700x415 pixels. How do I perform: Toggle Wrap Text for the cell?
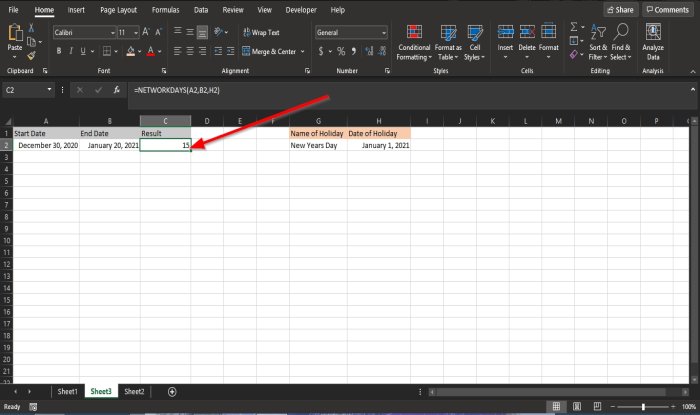[x=260, y=32]
